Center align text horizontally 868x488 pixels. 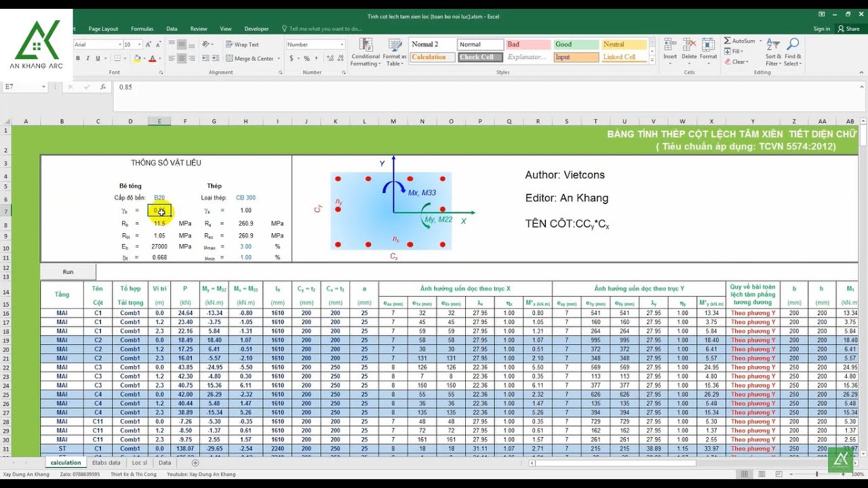[182, 58]
